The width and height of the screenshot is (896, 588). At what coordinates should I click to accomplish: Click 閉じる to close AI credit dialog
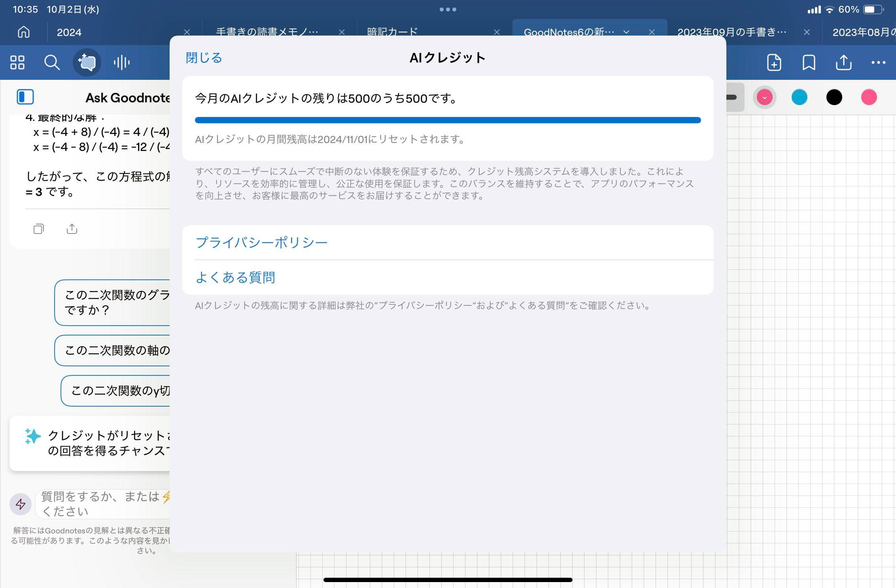[204, 58]
